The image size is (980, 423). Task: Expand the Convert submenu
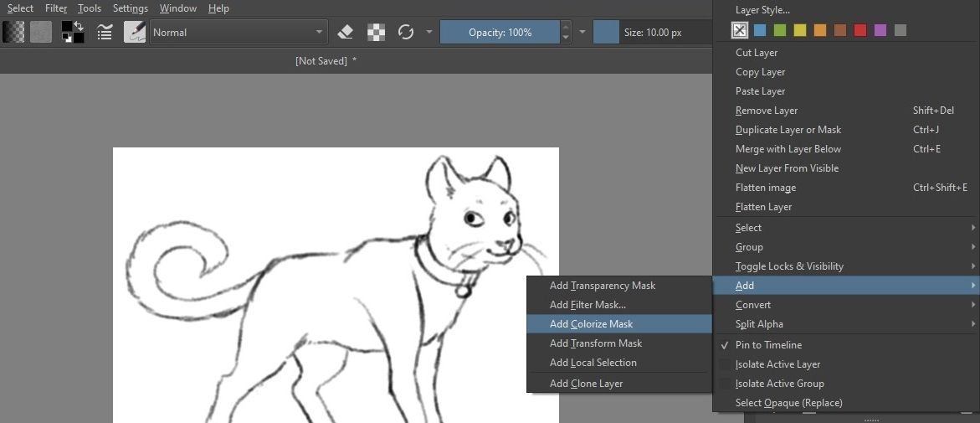[x=845, y=305]
